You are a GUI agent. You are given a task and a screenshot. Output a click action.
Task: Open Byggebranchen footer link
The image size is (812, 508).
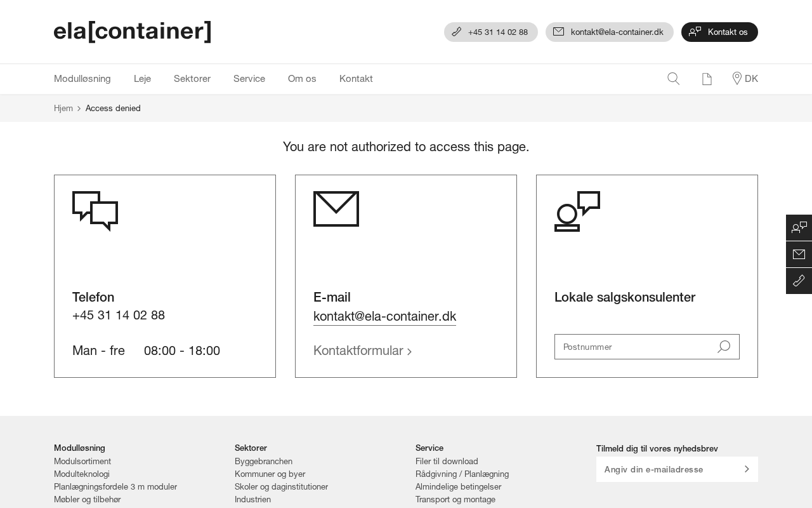[263, 461]
